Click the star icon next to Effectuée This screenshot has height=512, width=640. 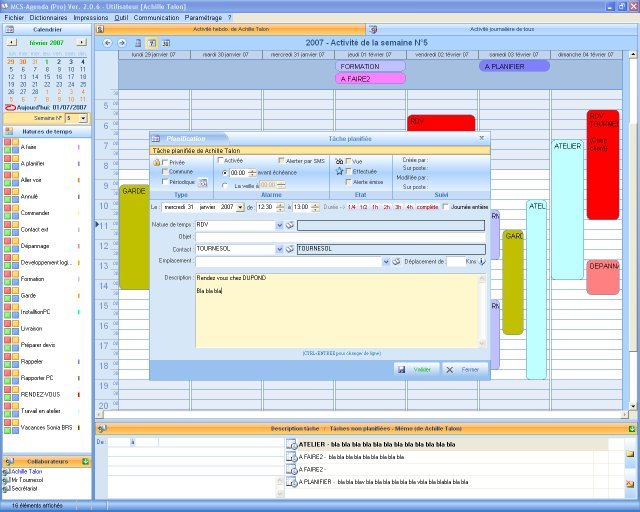[340, 171]
